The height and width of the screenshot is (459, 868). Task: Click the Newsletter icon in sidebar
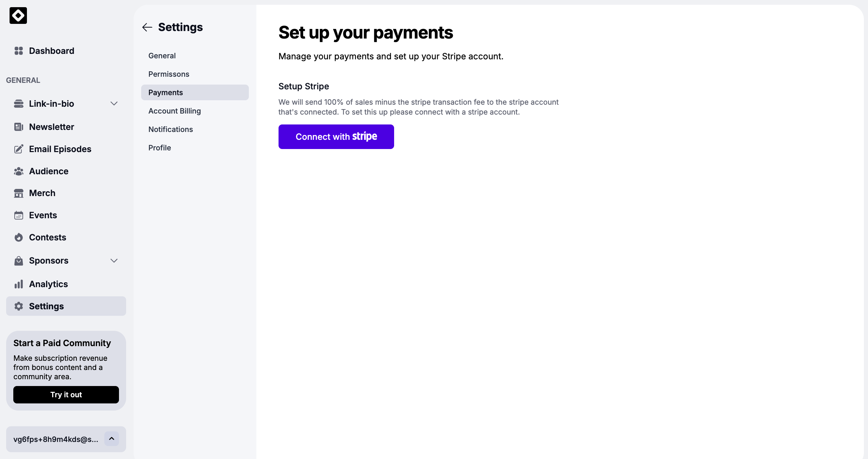coord(19,127)
